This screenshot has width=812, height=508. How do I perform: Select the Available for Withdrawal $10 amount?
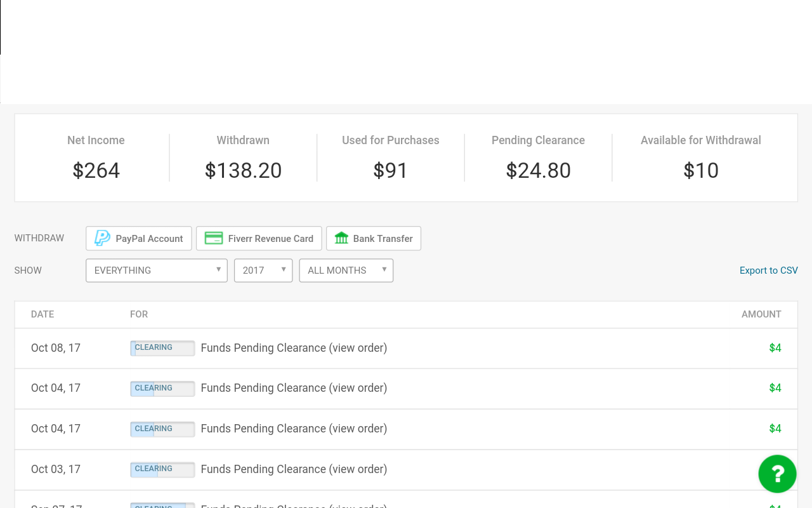[700, 171]
